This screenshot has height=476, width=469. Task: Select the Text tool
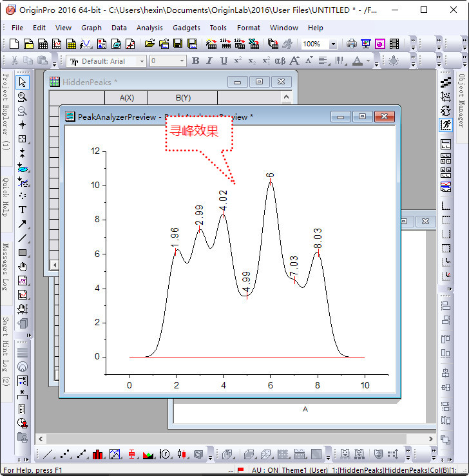click(23, 210)
